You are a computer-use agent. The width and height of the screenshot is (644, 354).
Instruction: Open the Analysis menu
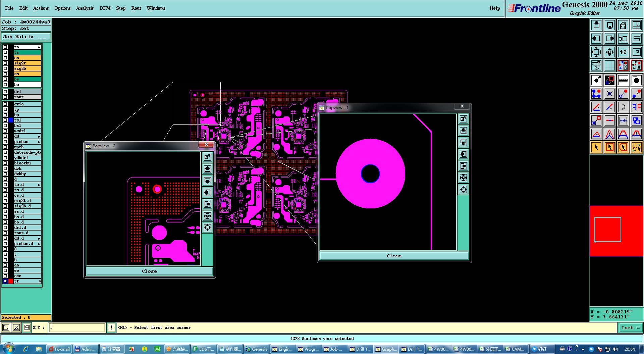(x=85, y=8)
